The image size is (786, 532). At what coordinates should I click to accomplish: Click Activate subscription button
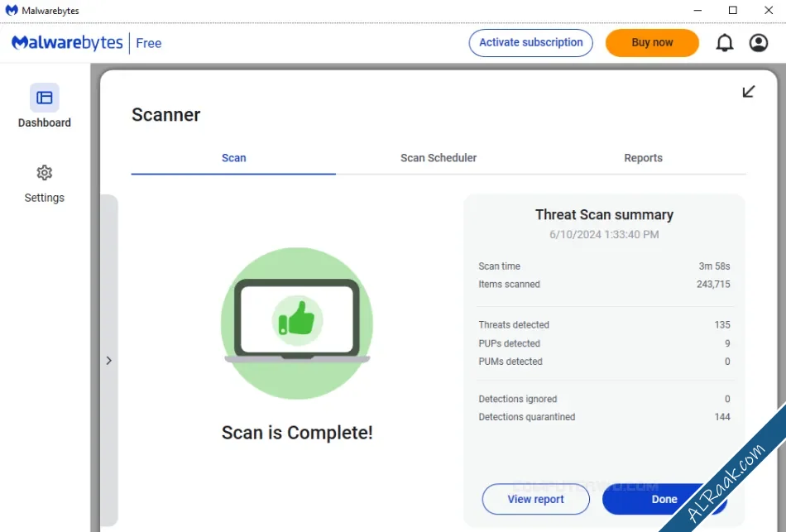(x=531, y=43)
